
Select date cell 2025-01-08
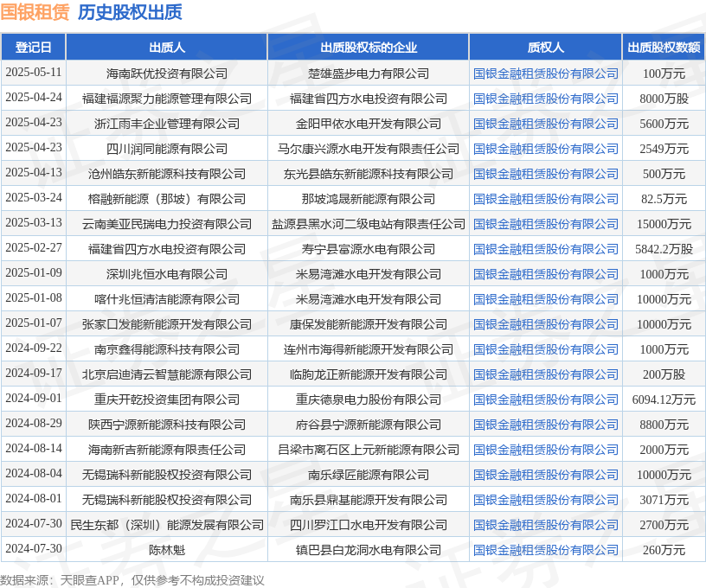(x=34, y=298)
